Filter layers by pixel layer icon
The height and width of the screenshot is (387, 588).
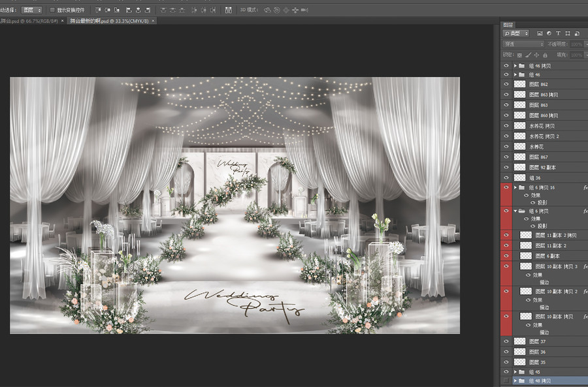540,33
